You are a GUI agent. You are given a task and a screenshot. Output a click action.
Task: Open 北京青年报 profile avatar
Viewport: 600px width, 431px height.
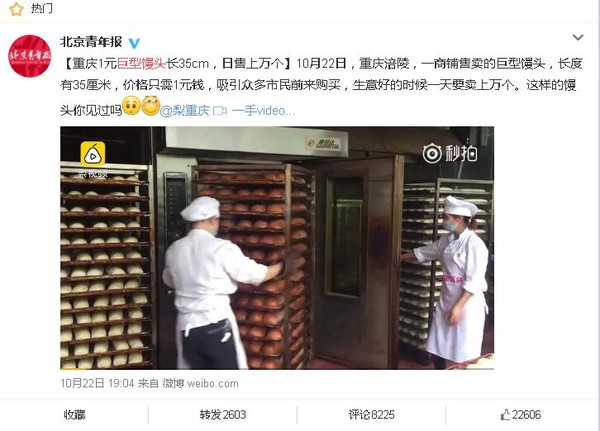[x=30, y=56]
